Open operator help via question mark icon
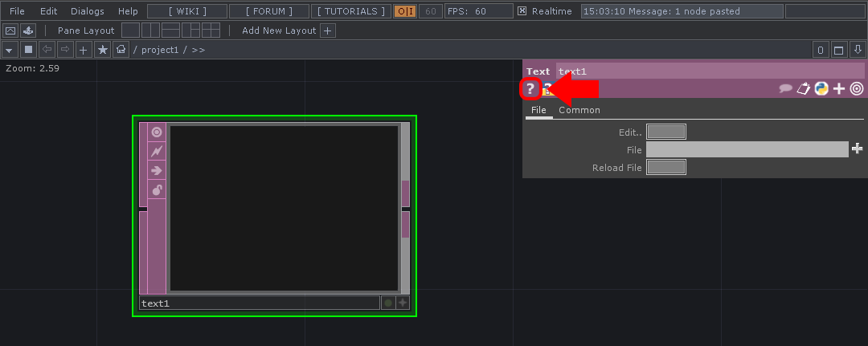The width and height of the screenshot is (868, 346). (530, 89)
